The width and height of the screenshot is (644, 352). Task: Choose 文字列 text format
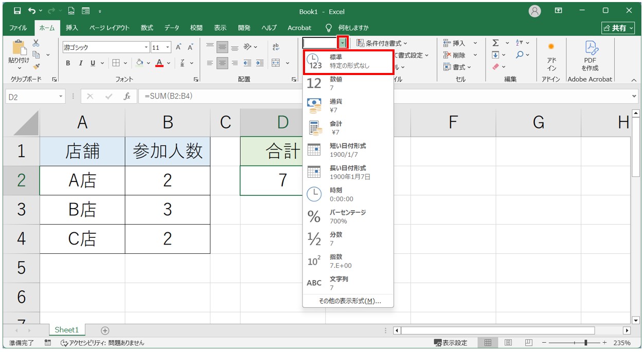[348, 283]
